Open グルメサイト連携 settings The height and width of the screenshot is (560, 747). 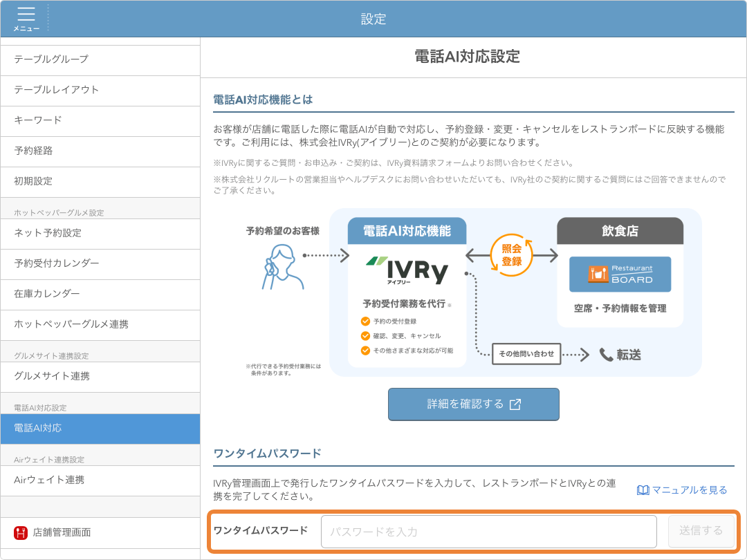(x=100, y=377)
